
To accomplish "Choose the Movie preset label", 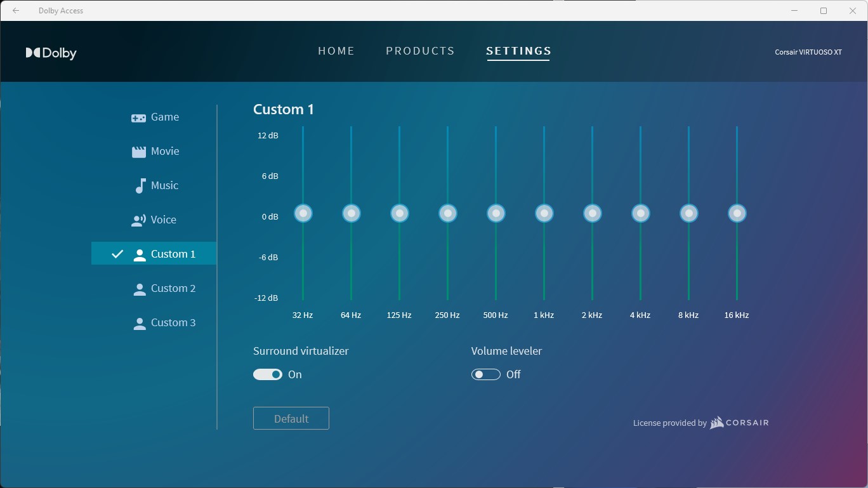I will pos(165,151).
